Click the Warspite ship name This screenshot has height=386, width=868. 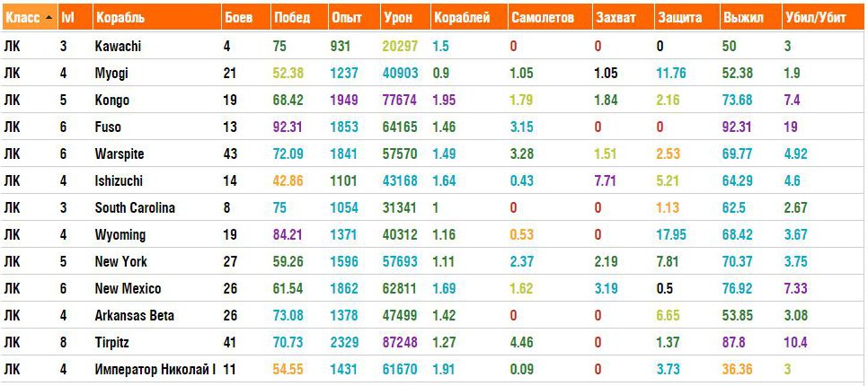pos(120,154)
